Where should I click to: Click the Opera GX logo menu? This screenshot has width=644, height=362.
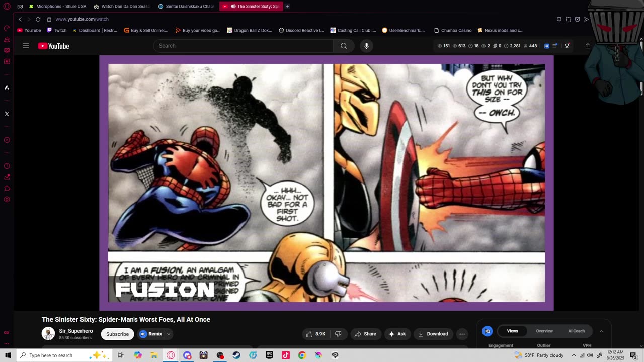7,6
